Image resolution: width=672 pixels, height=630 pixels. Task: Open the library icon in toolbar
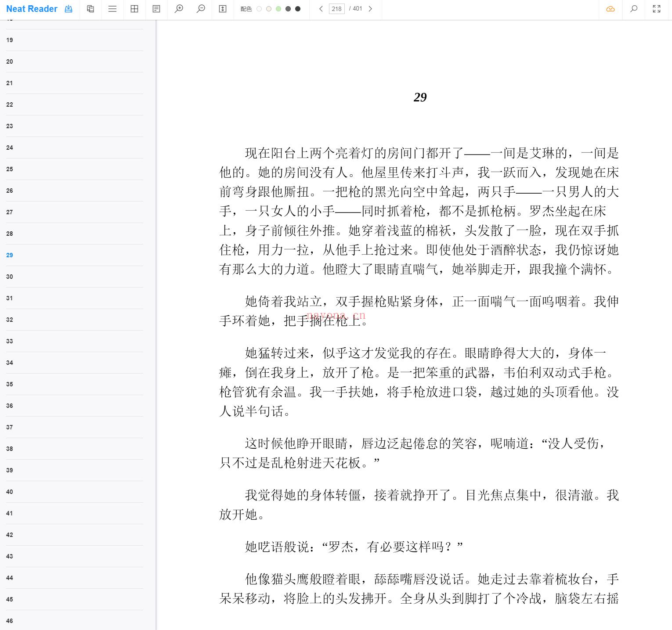coord(90,9)
